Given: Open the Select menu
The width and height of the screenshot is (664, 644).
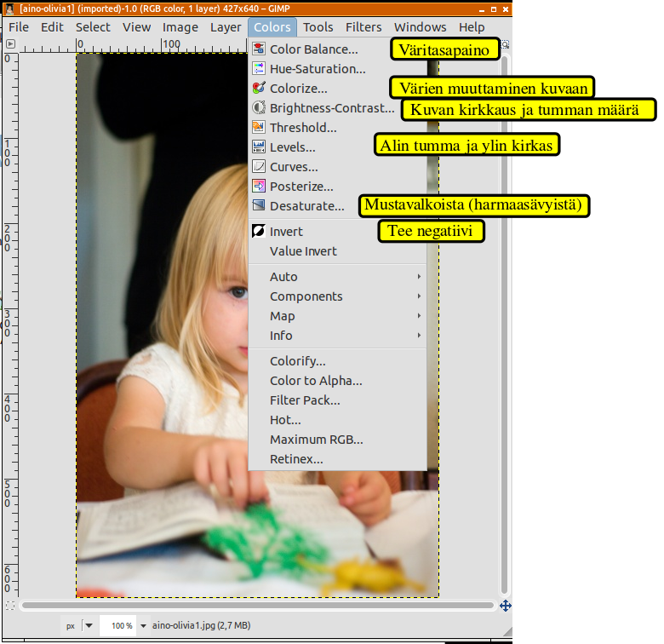Looking at the screenshot, I should tap(93, 27).
